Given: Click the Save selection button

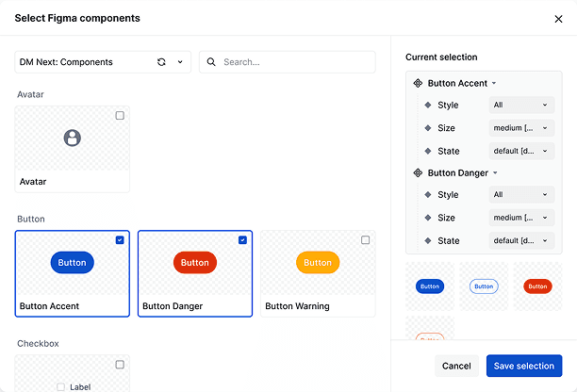Looking at the screenshot, I should click(524, 366).
